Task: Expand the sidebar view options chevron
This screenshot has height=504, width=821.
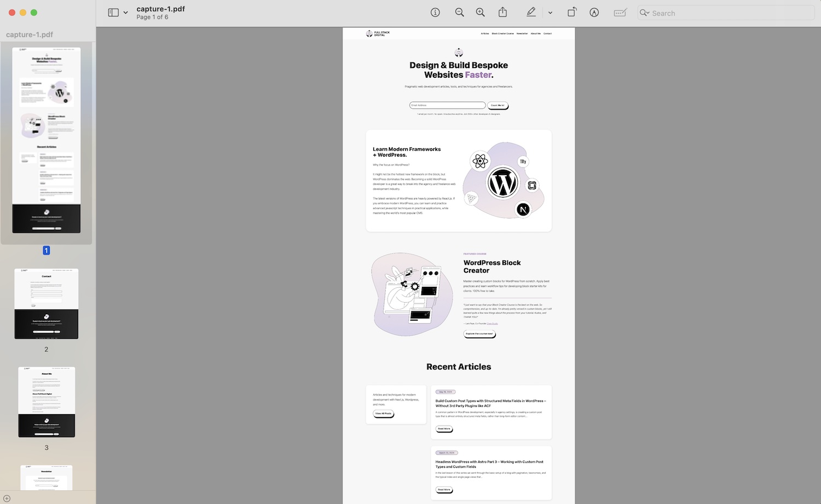Action: (x=126, y=13)
